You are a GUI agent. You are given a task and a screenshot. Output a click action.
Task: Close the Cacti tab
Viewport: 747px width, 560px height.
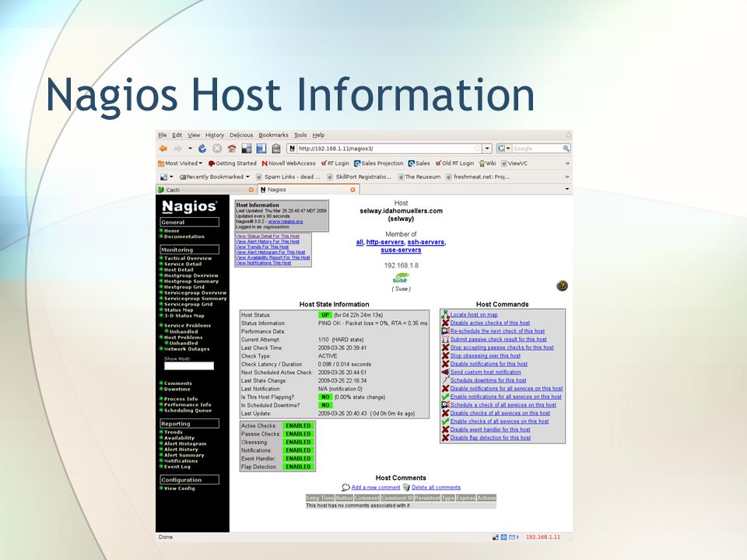(x=251, y=190)
